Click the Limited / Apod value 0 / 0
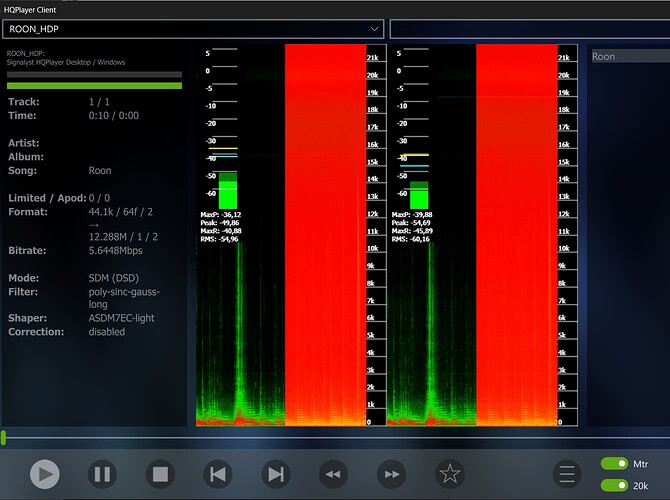This screenshot has width=670, height=500. (99, 198)
